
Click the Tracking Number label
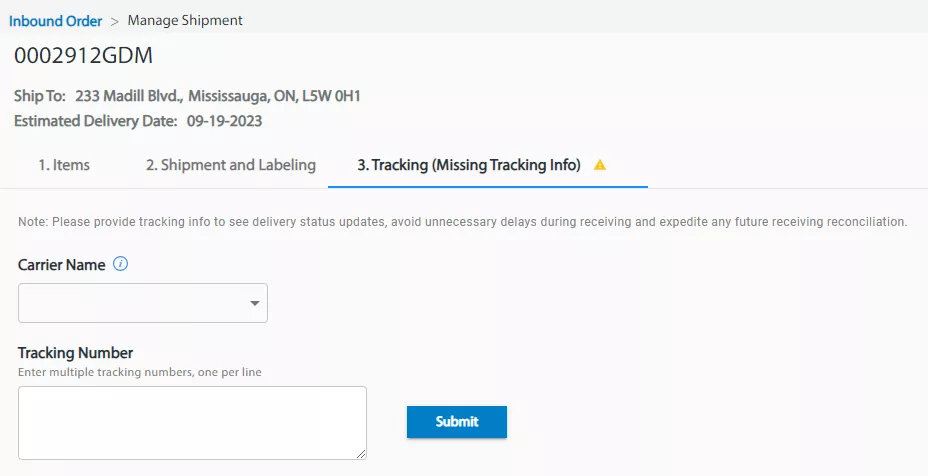pos(76,353)
